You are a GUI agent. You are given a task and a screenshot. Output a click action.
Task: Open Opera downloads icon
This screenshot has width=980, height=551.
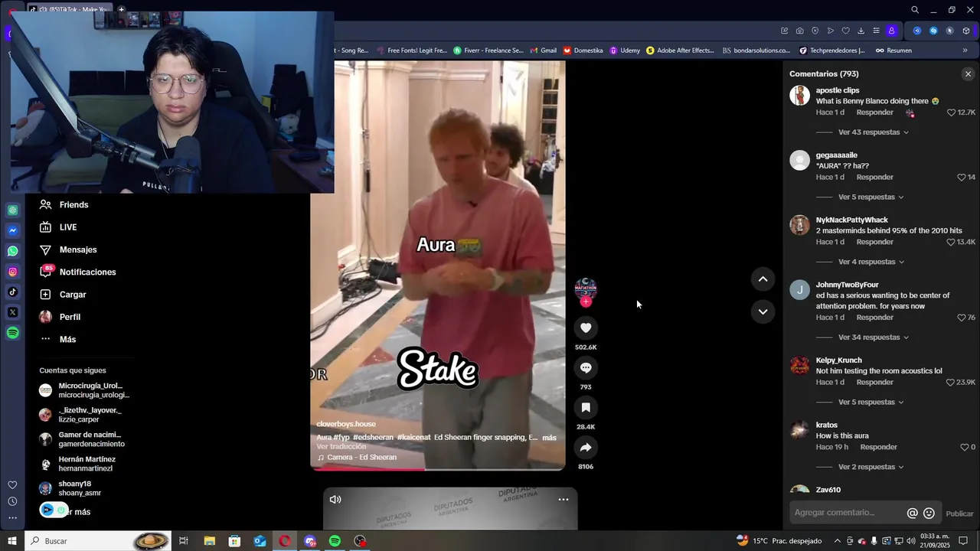861,31
